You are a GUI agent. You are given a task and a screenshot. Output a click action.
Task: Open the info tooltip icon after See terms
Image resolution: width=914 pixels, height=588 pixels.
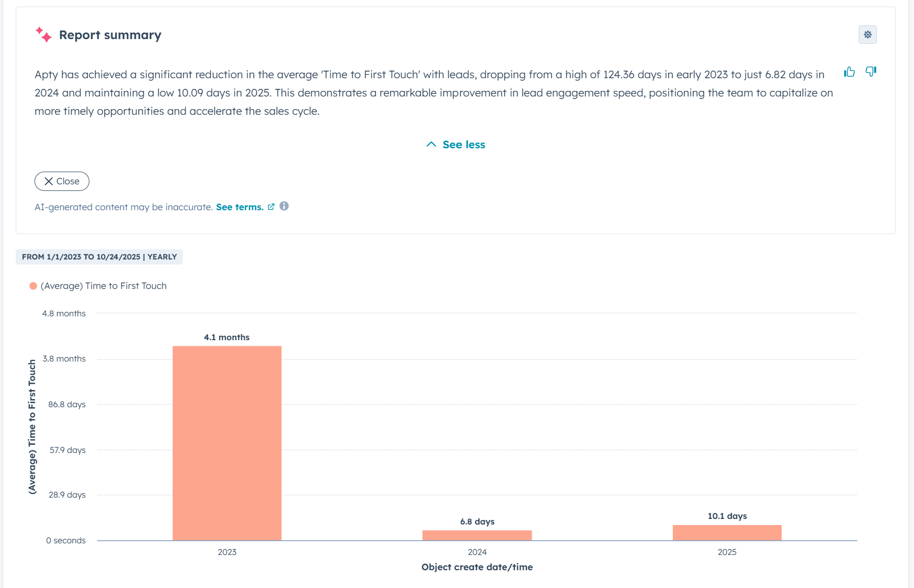[284, 206]
